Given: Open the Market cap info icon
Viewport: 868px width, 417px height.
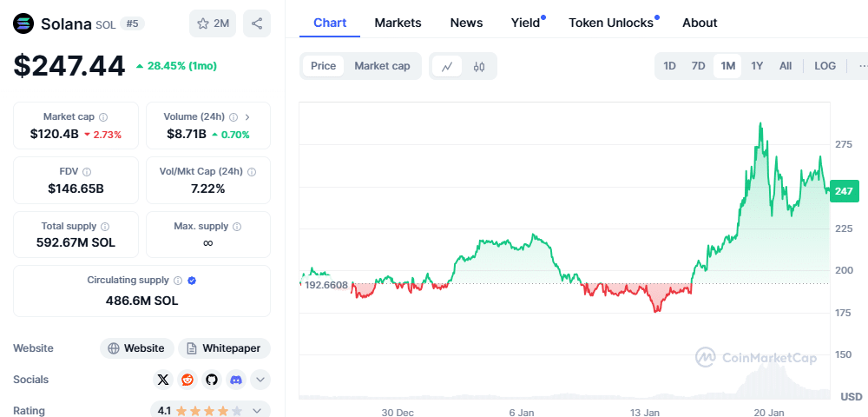Looking at the screenshot, I should (x=103, y=117).
